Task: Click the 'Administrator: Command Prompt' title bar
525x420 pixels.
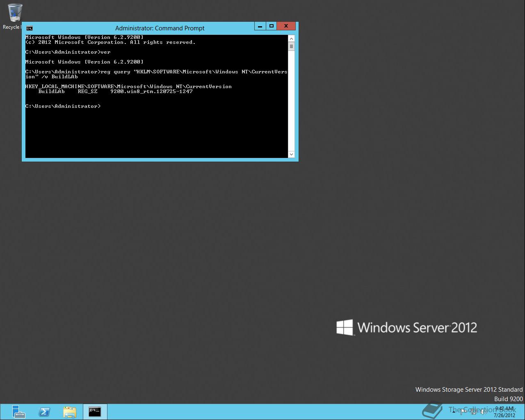Action: pyautogui.click(x=160, y=28)
